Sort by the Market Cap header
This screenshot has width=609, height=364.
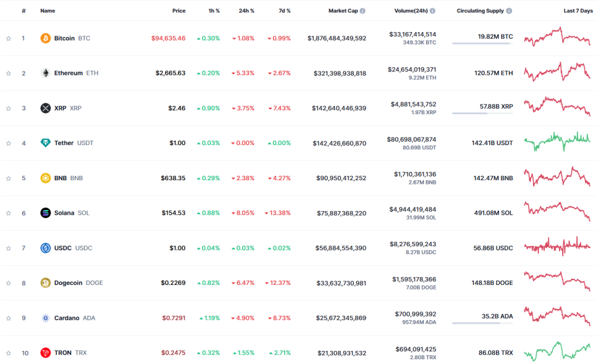pos(343,11)
